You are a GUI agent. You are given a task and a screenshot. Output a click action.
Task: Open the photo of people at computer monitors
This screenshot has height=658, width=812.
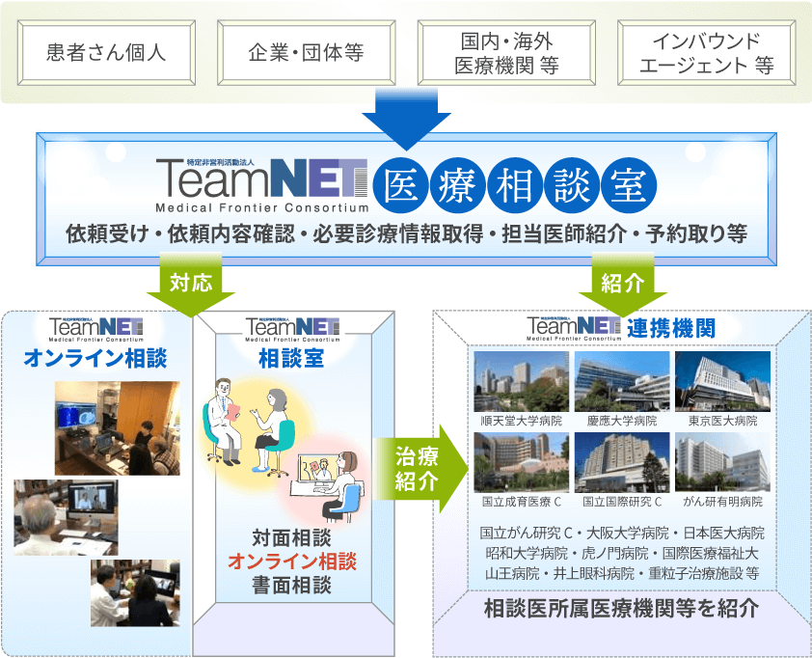(x=118, y=428)
